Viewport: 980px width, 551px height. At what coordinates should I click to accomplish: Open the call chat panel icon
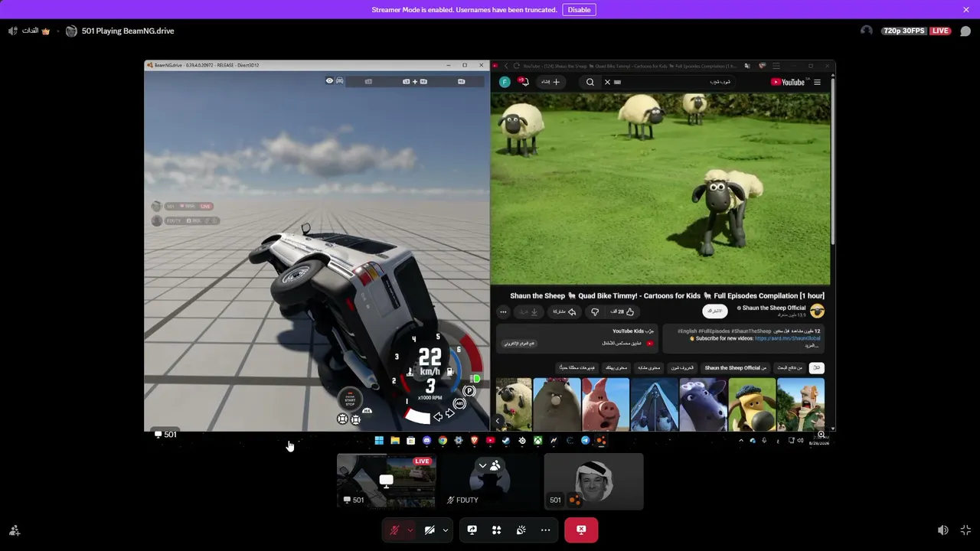[x=965, y=31]
